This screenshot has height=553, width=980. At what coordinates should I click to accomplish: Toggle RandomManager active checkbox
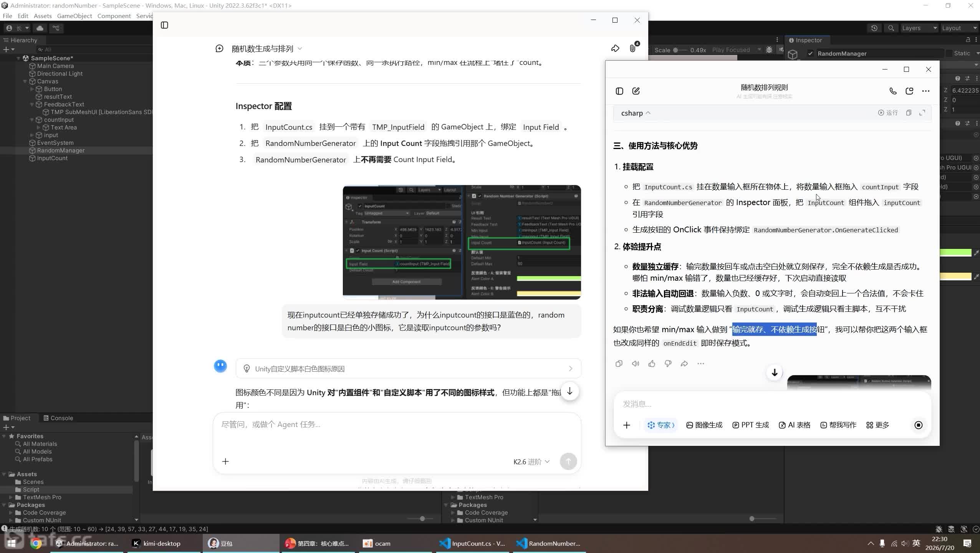tap(810, 54)
